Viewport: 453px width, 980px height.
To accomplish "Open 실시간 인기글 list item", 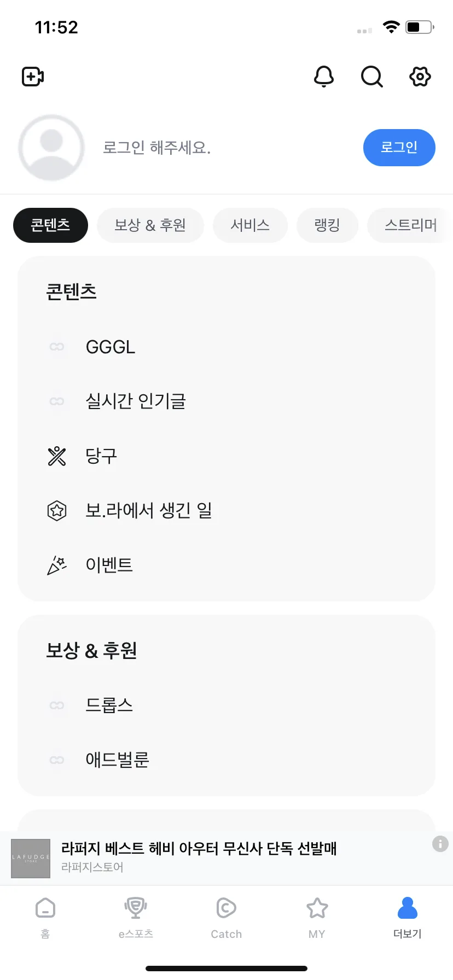I will coord(226,401).
